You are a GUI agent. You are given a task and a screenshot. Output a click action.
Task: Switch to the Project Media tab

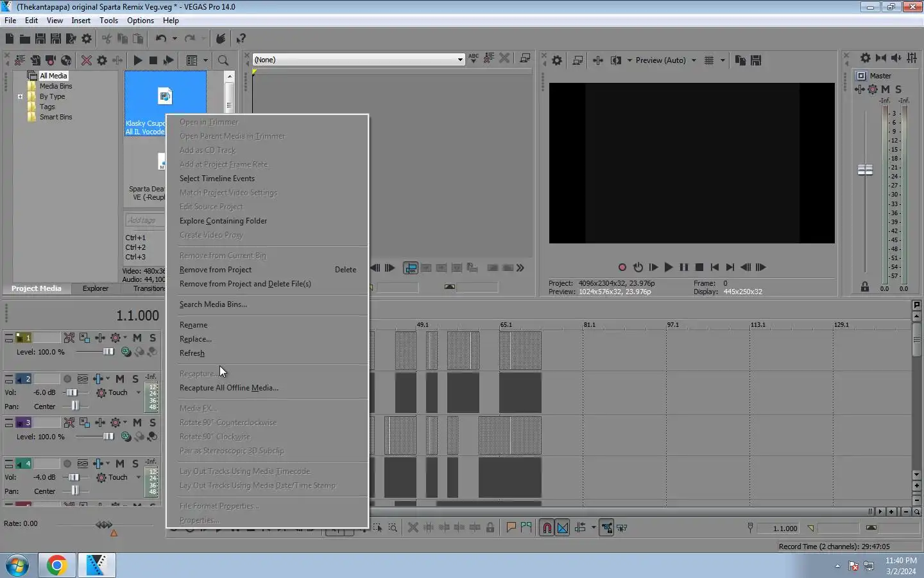pos(37,288)
